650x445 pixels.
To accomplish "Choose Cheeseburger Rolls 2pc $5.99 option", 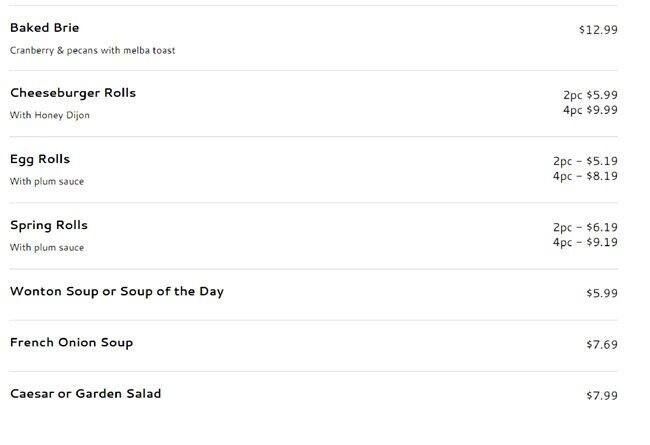I will [590, 95].
